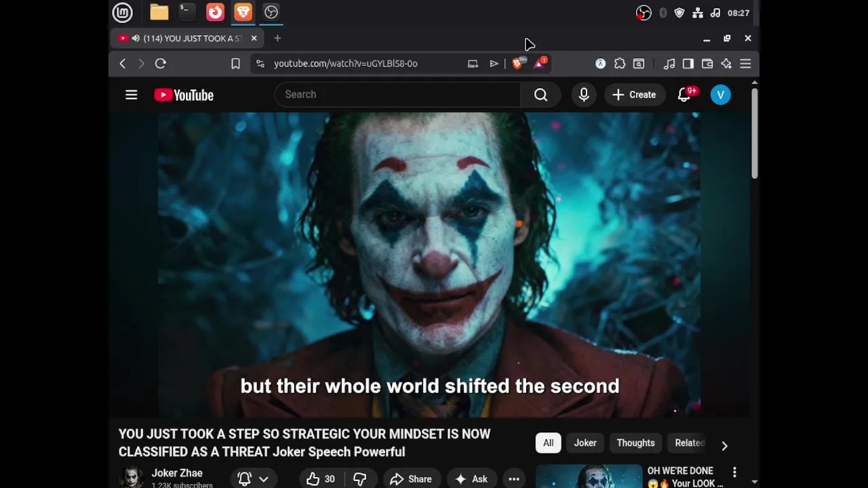Screen dimensions: 868x488
Task: Open Bluetooth tray icon
Action: 663,13
